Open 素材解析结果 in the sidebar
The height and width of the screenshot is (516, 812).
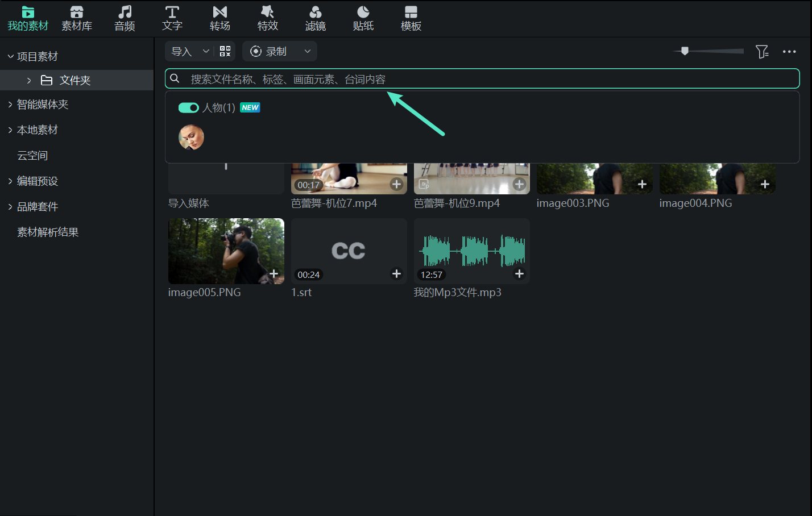click(48, 232)
